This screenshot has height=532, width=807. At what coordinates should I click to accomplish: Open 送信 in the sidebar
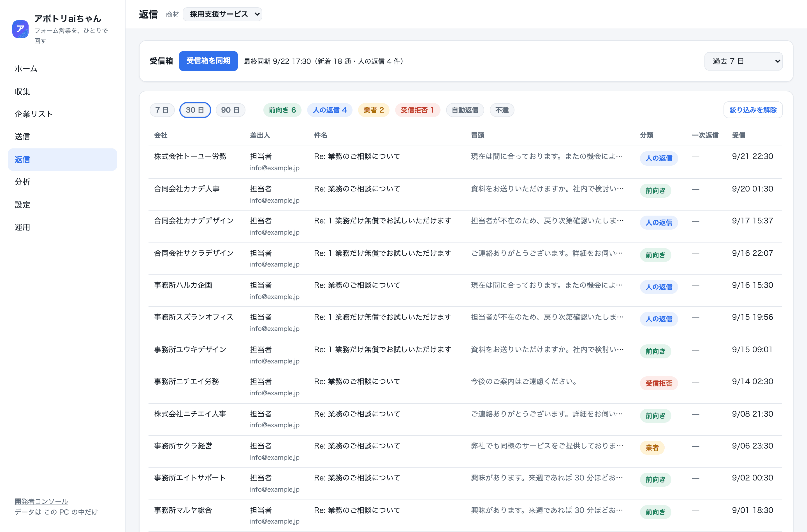coord(62,137)
